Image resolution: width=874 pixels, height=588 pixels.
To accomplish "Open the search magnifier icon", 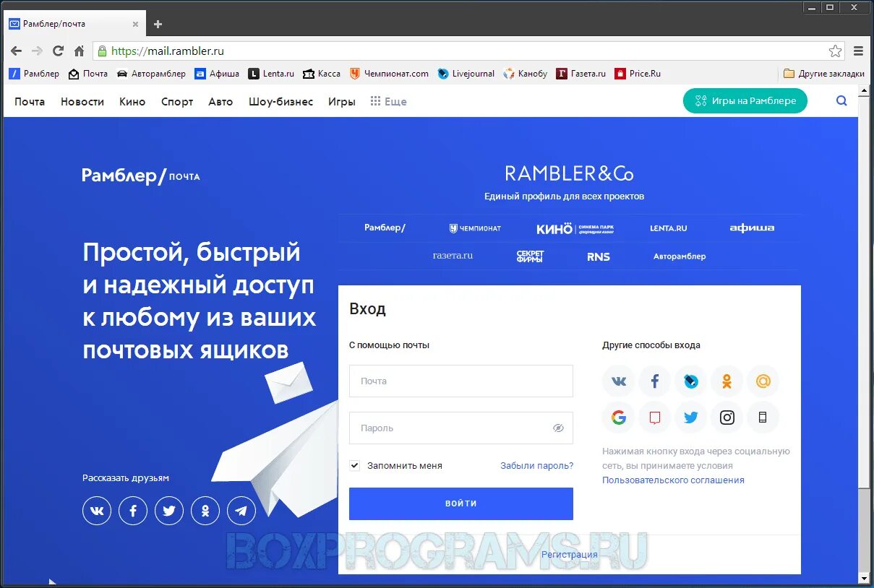I will coord(841,101).
